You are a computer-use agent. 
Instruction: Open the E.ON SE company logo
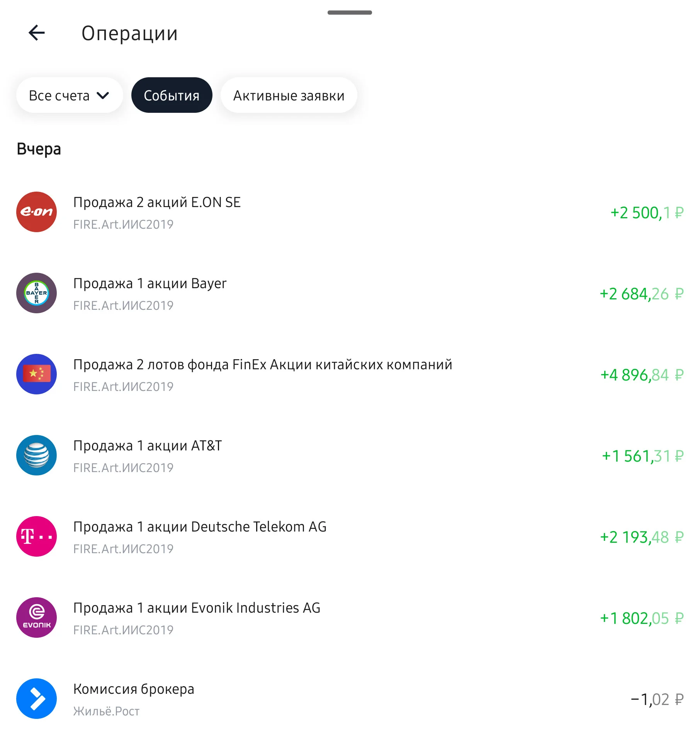point(36,212)
